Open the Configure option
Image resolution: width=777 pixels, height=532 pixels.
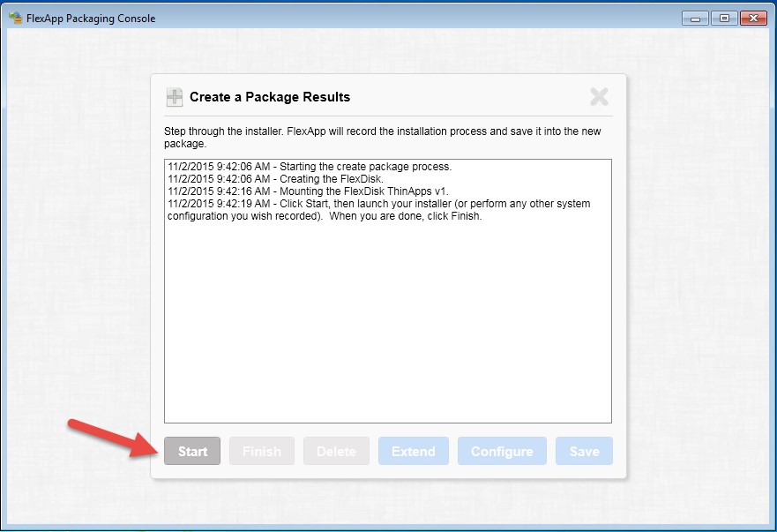(502, 451)
